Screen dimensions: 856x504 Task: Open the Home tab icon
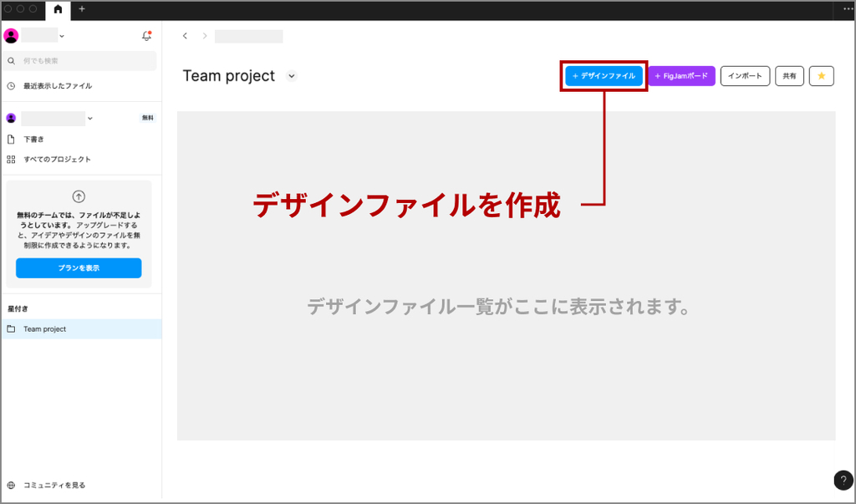pos(58,9)
